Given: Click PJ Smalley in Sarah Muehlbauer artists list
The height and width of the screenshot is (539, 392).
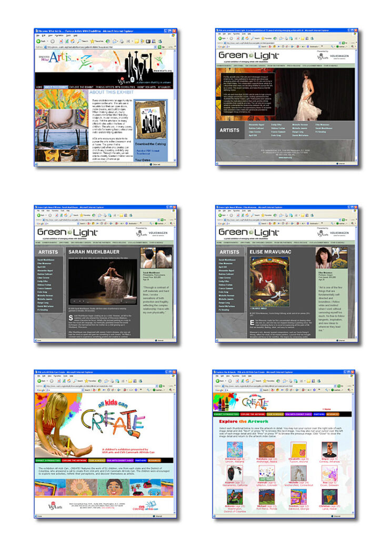Looking at the screenshot, I should coord(43,310).
